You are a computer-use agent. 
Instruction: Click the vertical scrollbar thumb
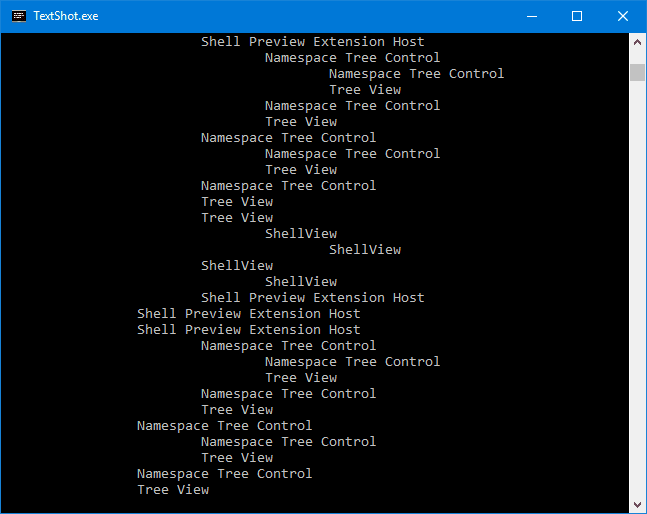tap(637, 71)
